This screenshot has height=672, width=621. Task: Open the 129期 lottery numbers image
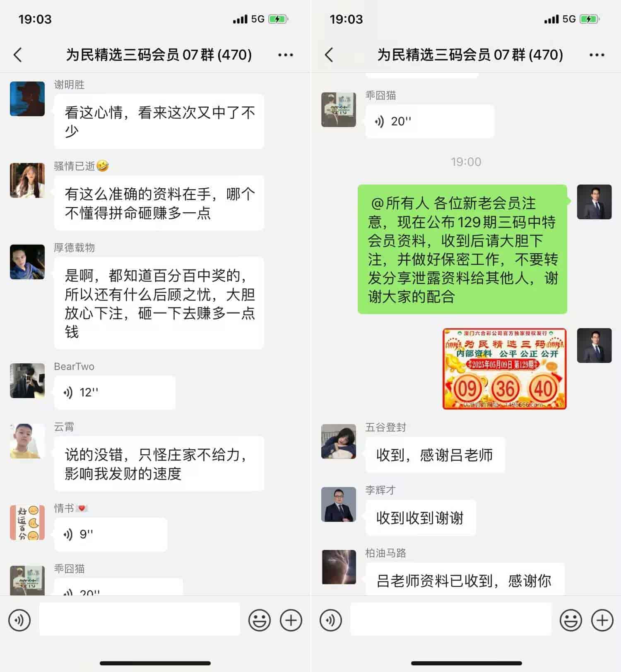[505, 369]
